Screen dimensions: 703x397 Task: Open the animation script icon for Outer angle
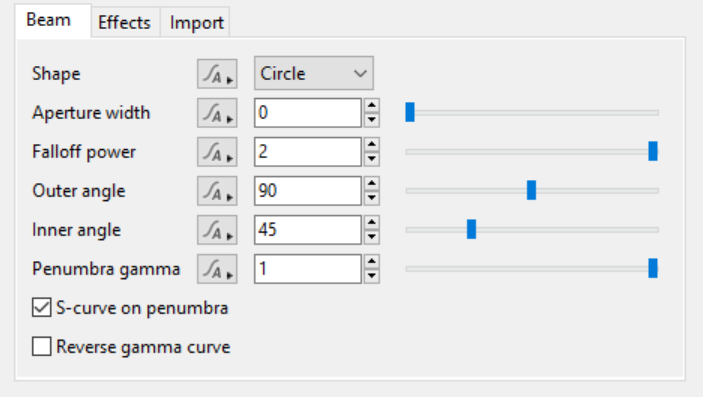(x=217, y=191)
